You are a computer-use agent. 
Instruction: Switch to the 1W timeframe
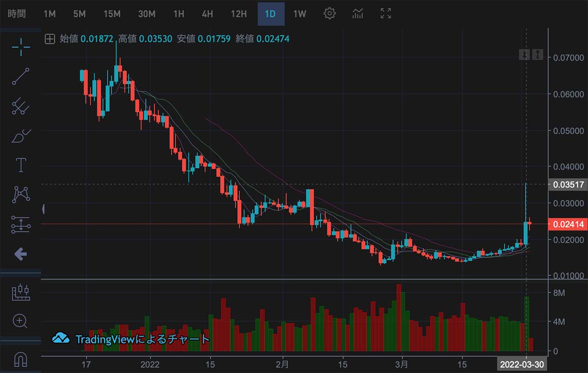(299, 14)
